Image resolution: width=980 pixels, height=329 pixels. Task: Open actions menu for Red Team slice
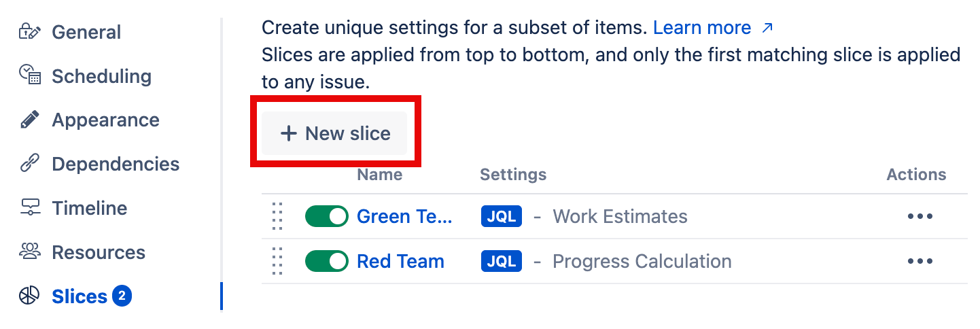pyautogui.click(x=920, y=261)
